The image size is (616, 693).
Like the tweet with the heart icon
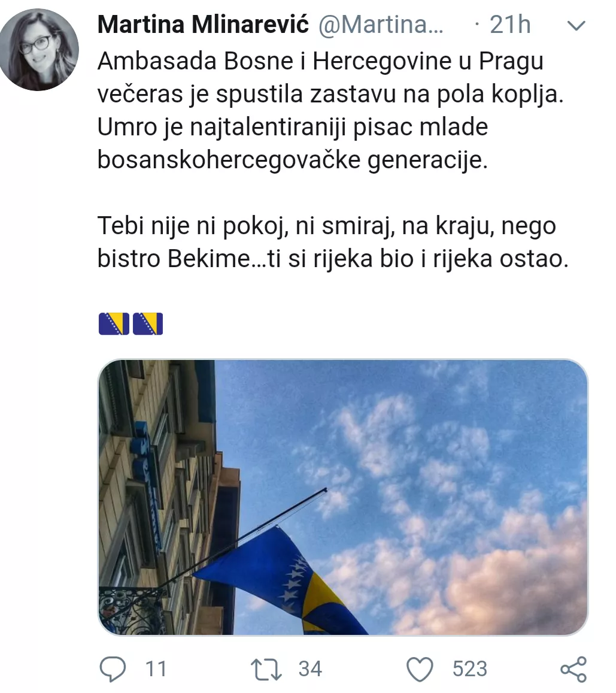(420, 669)
